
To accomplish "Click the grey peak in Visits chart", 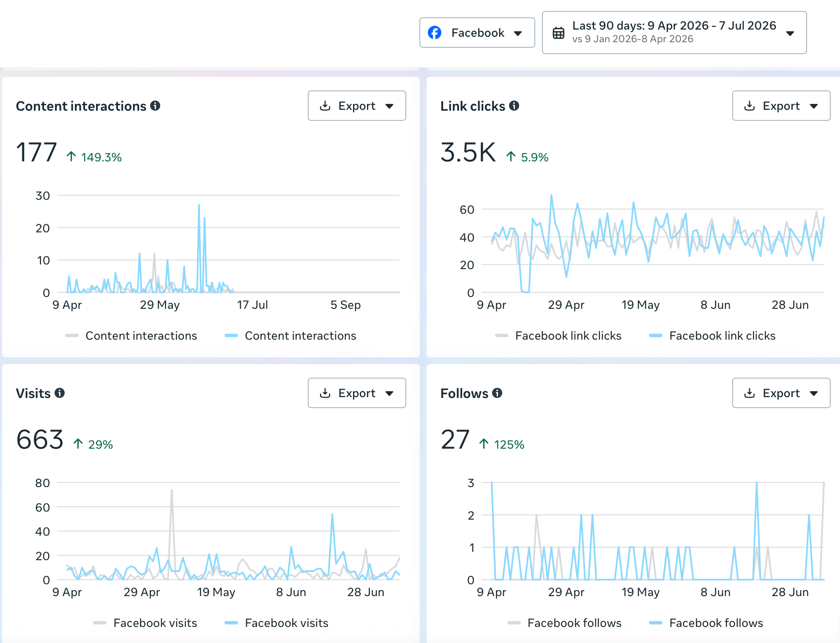I will 172,490.
